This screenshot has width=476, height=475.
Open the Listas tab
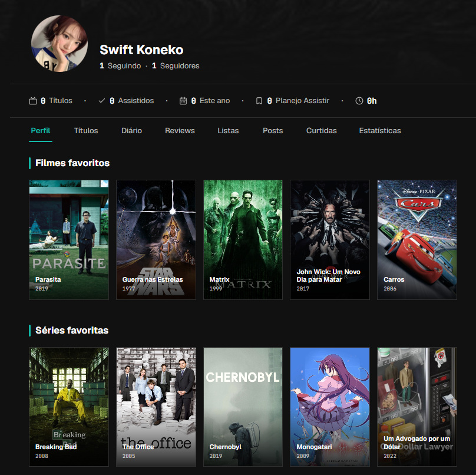(228, 131)
